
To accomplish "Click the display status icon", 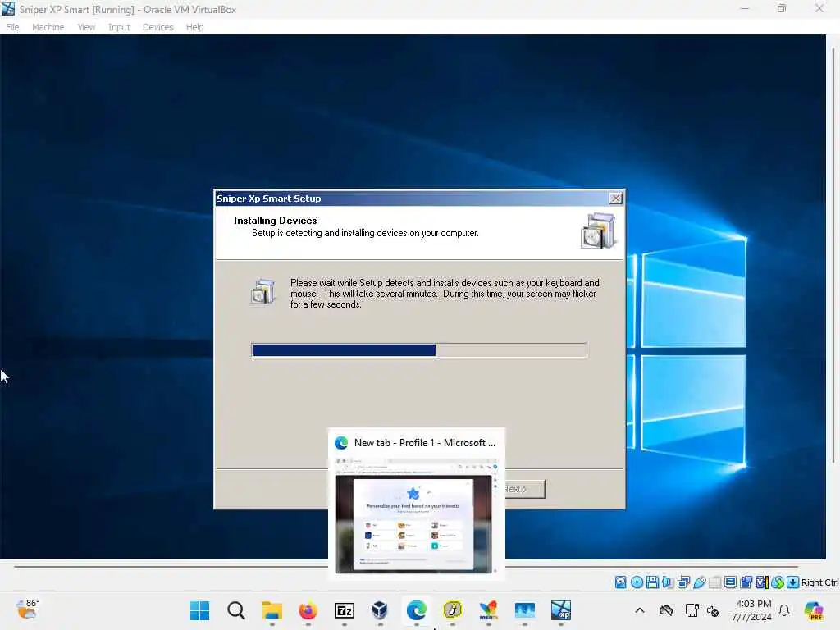I will point(730,582).
